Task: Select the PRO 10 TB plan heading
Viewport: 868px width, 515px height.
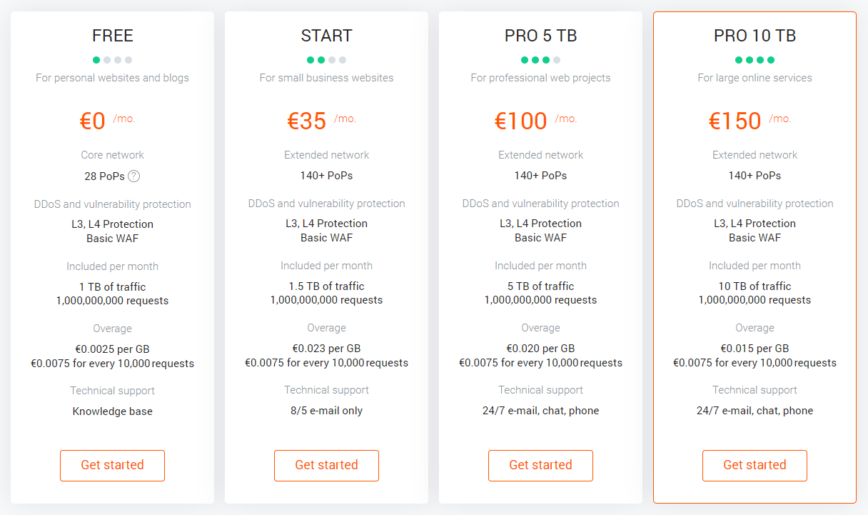Action: click(x=754, y=36)
